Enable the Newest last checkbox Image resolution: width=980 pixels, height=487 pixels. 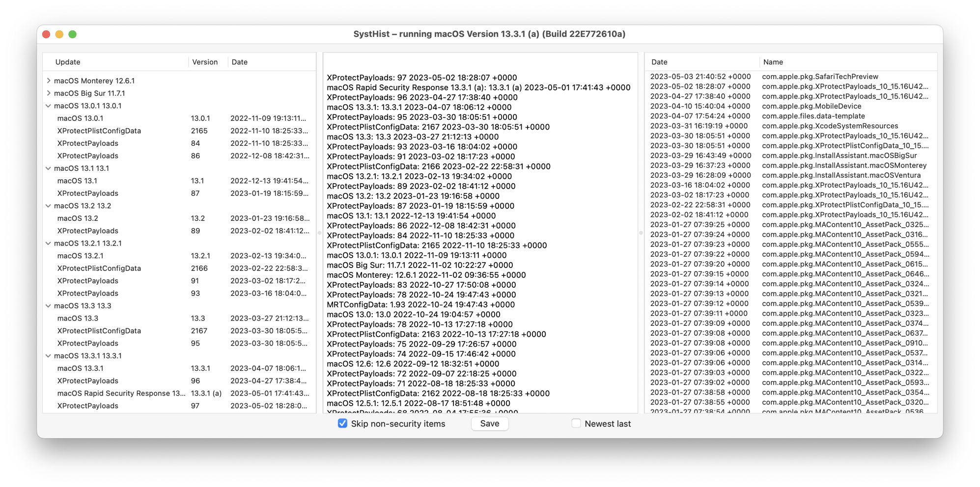pos(576,423)
